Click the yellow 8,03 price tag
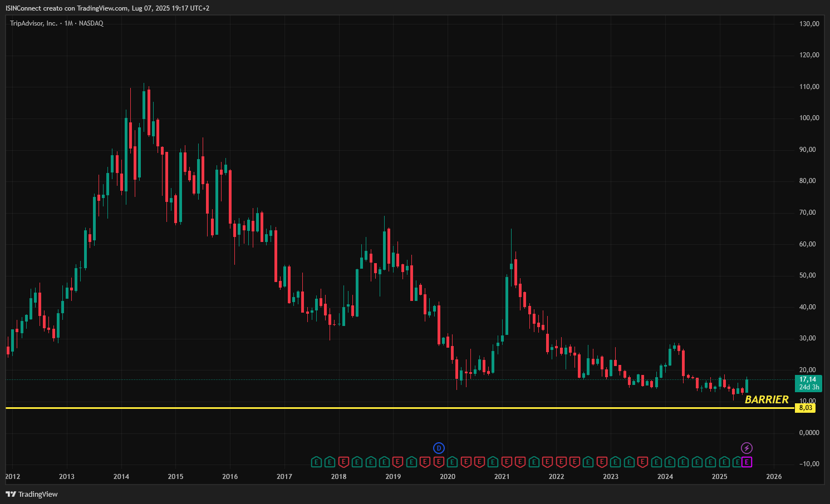 coord(805,408)
